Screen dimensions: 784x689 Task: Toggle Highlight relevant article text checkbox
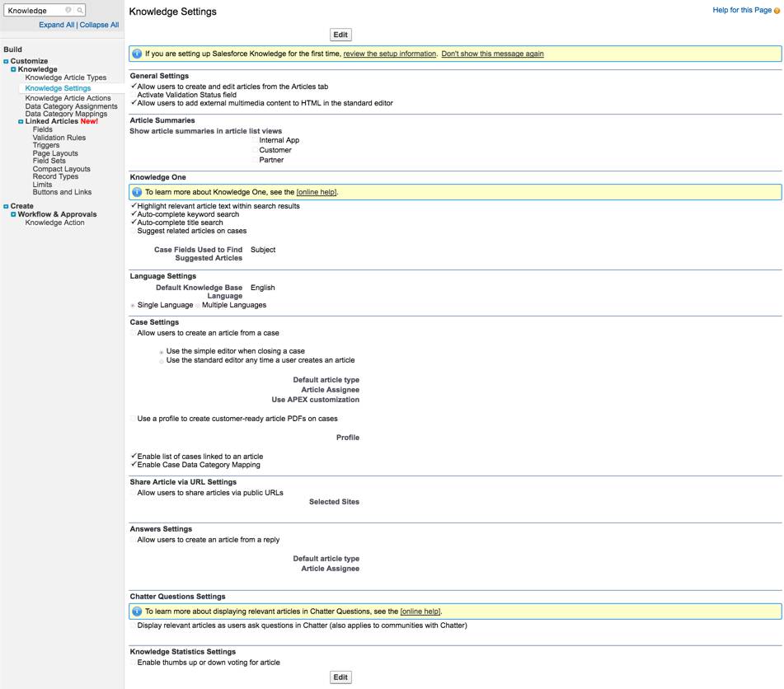[x=134, y=206]
